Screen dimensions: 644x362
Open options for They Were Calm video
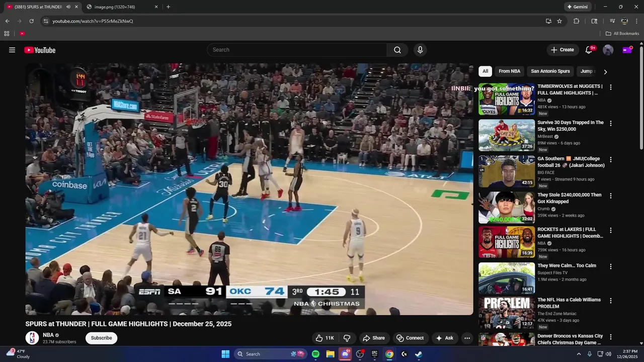click(x=611, y=266)
